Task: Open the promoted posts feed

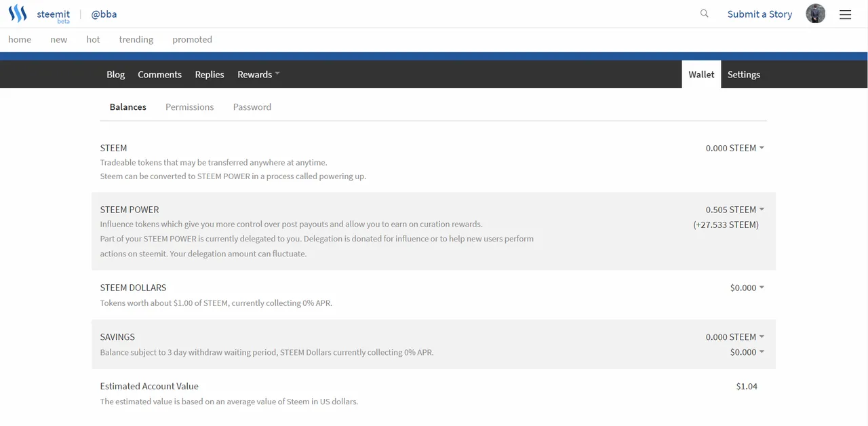Action: click(x=192, y=39)
